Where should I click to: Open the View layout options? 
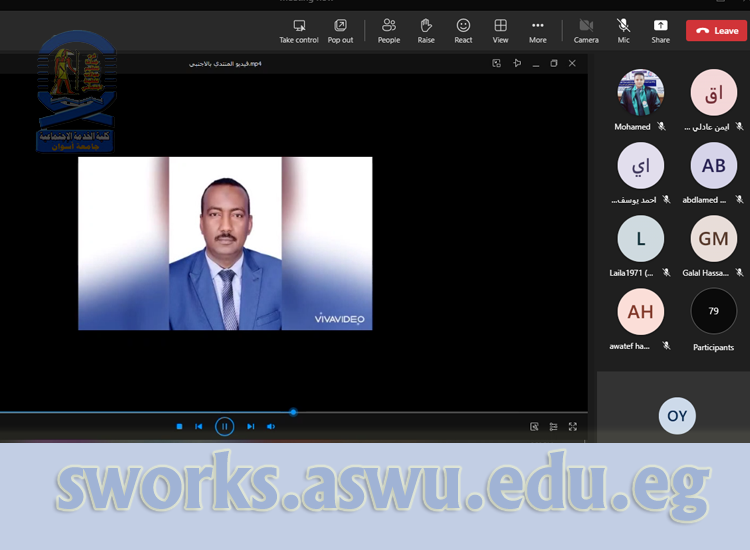coord(500,30)
